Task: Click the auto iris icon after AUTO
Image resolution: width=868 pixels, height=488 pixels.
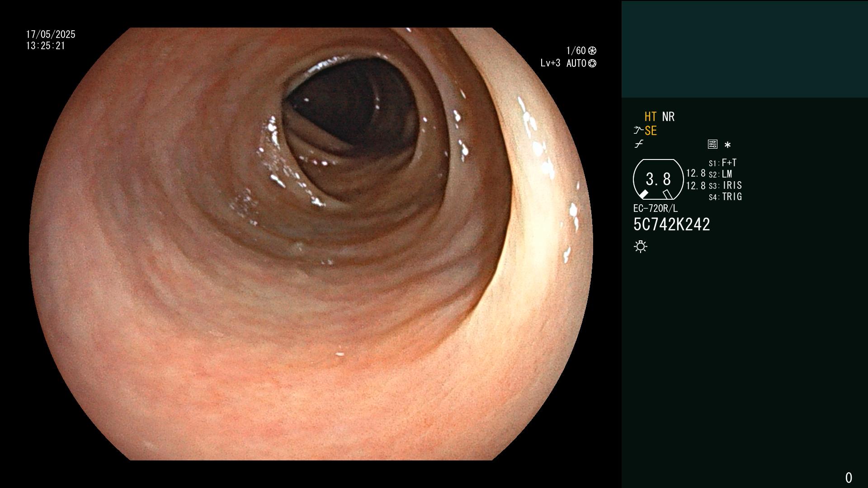Action: point(592,63)
